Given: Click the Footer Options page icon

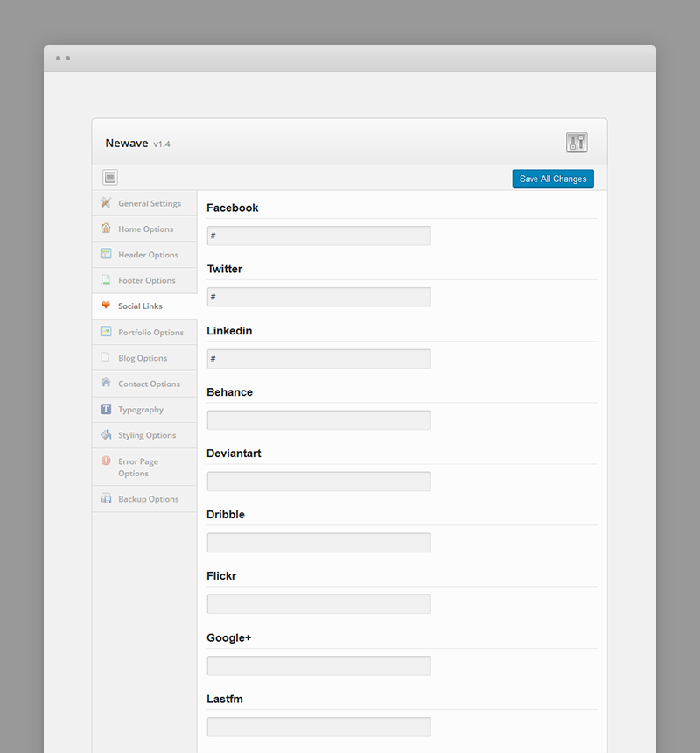Looking at the screenshot, I should click(106, 279).
